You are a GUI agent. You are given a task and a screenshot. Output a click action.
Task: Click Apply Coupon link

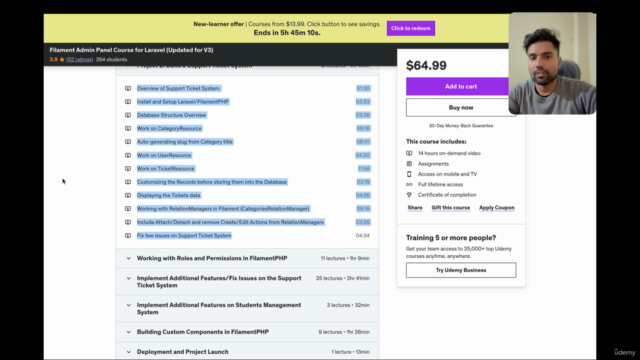pos(497,208)
